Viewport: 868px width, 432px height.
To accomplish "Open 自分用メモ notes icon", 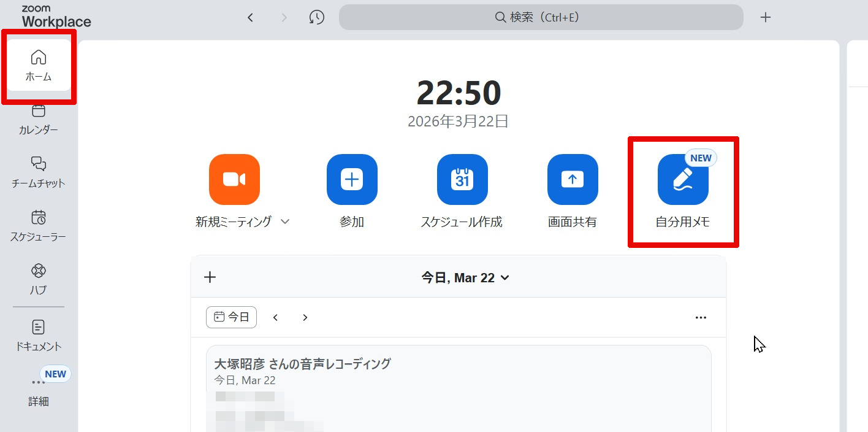I will 683,179.
